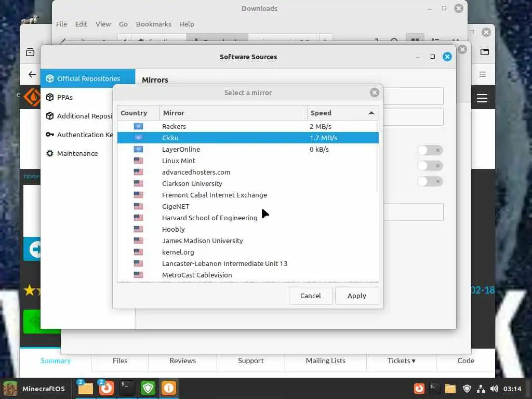Image resolution: width=532 pixels, height=399 pixels.
Task: Open the Summary tab on the webpage
Action: [56, 361]
